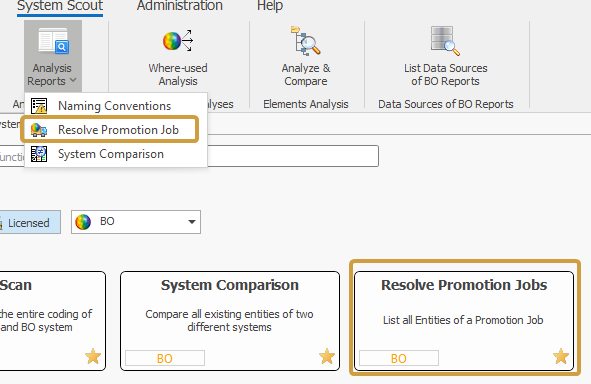Open Analyze & Compare label

pos(306,75)
